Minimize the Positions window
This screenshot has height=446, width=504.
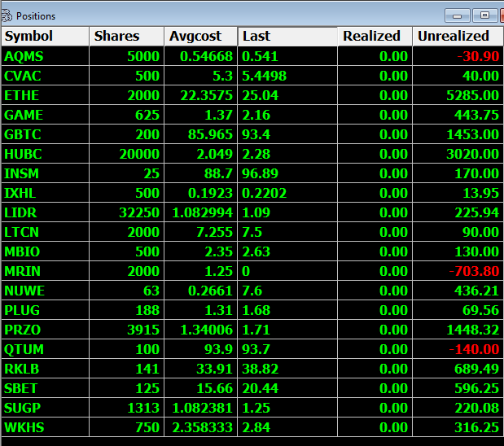457,15
